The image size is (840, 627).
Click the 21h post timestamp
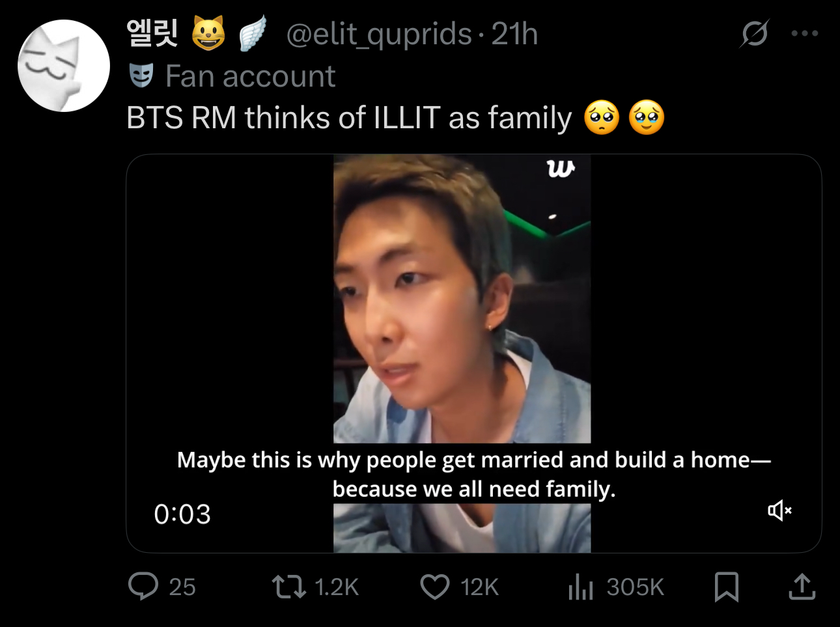click(514, 34)
